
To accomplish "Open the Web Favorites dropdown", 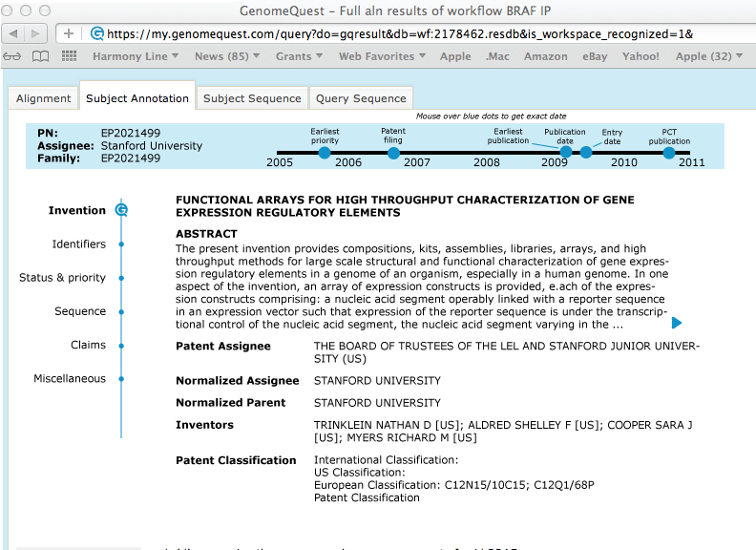I will [x=382, y=56].
